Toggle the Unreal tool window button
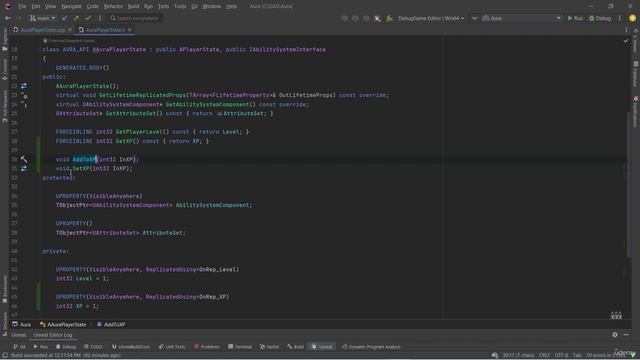Viewport: 640px width, 360px height. (322, 347)
